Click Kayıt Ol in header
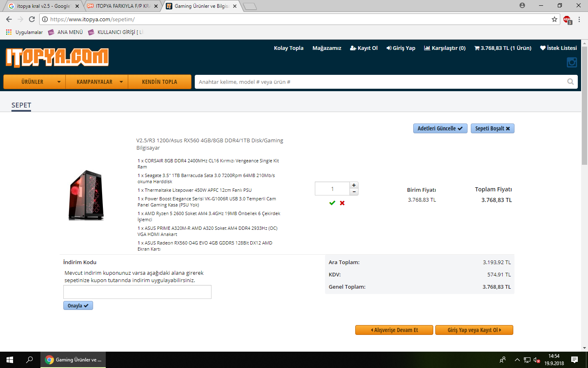This screenshot has height=368, width=588. tap(364, 48)
